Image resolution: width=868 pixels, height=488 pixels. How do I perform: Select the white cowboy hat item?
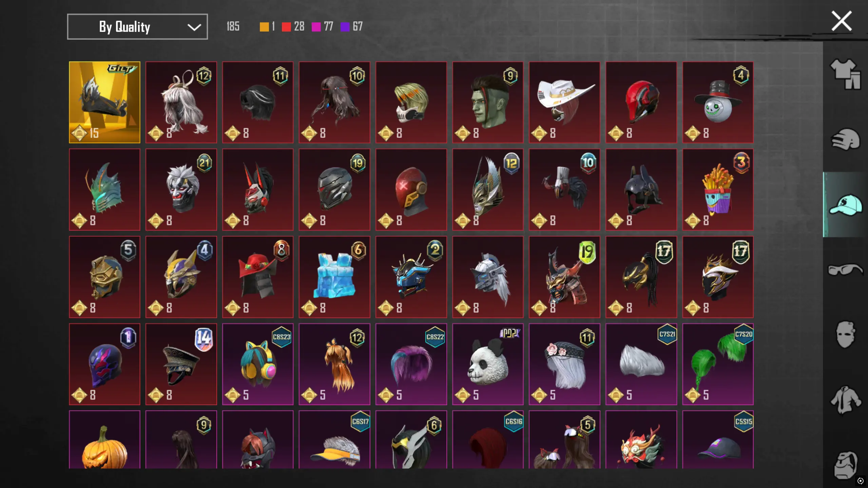pos(564,102)
